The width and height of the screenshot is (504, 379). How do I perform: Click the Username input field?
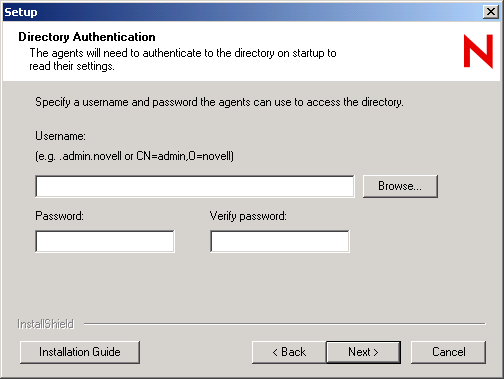195,186
